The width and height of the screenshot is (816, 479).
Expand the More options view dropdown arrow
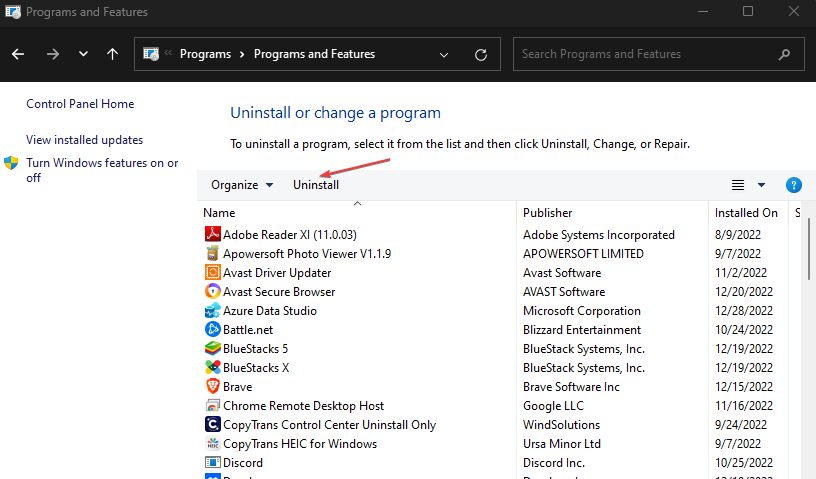761,185
